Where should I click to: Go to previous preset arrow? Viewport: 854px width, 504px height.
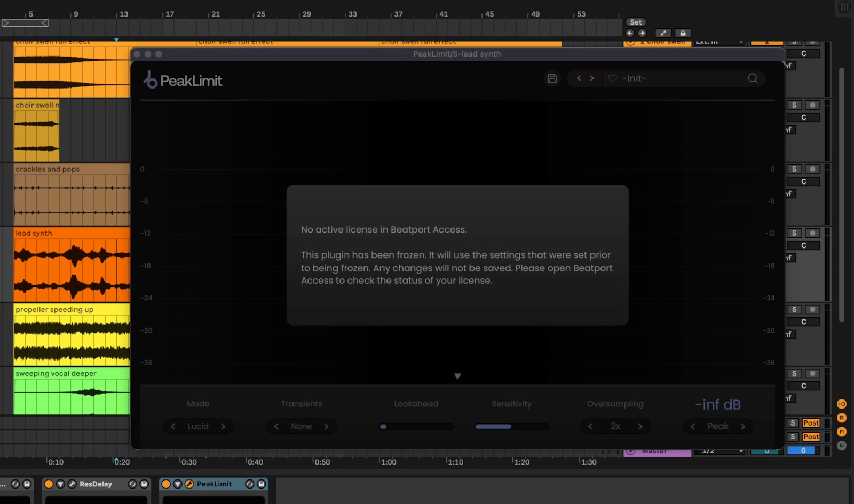[579, 78]
